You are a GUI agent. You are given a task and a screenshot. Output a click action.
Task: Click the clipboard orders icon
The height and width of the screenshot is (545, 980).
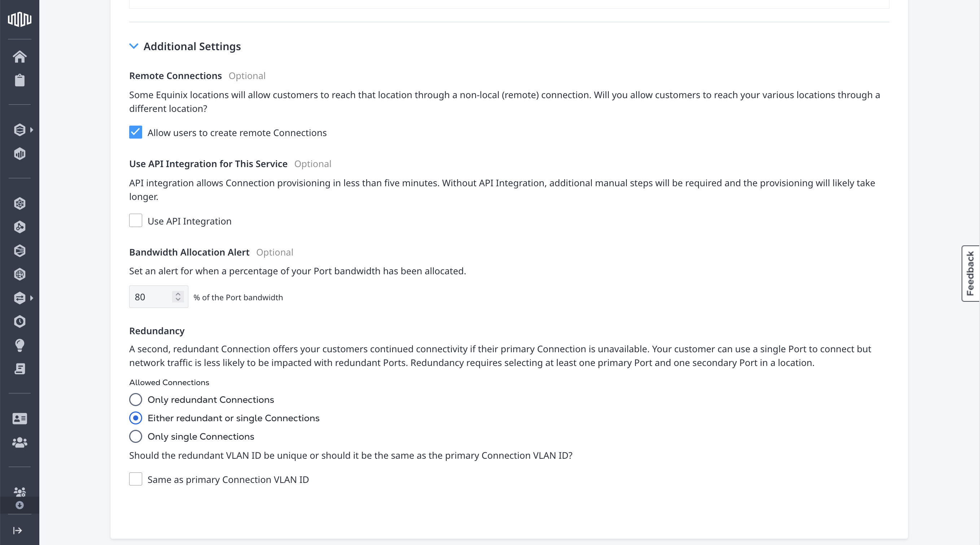19,80
